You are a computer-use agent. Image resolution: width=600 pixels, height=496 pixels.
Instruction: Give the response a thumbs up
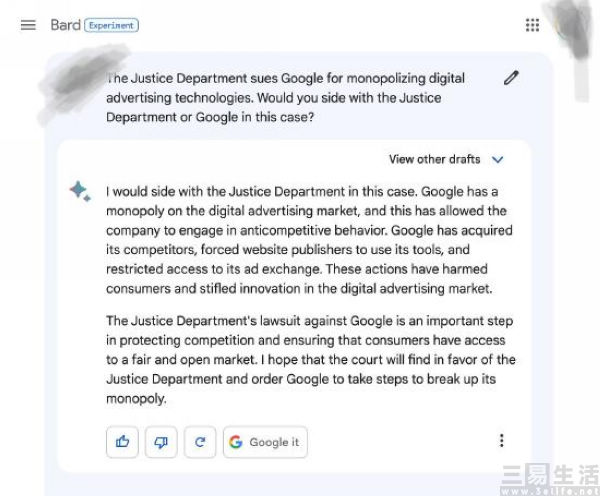[122, 442]
